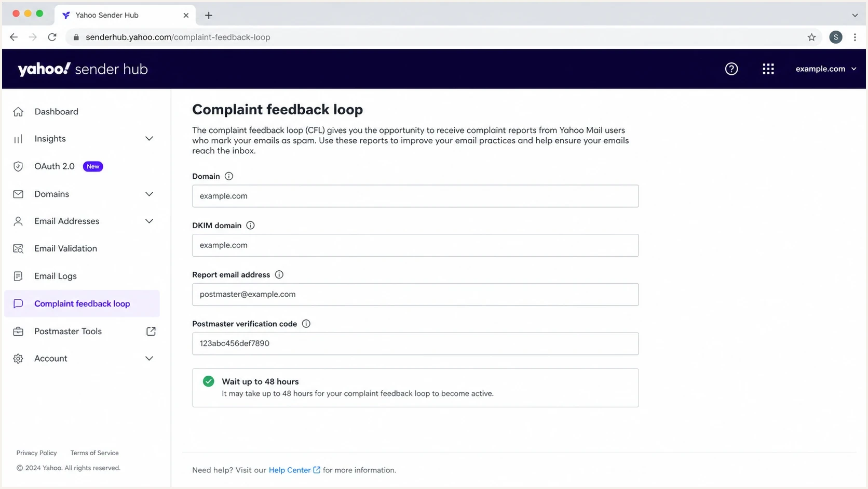Viewport: 868px width, 489px height.
Task: Expand the Email Addresses chevron
Action: click(150, 221)
